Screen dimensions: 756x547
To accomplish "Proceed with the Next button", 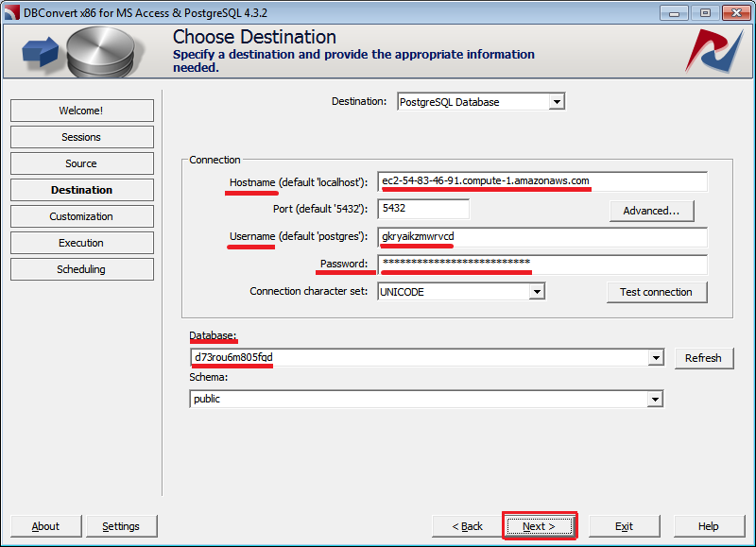I will pyautogui.click(x=540, y=526).
